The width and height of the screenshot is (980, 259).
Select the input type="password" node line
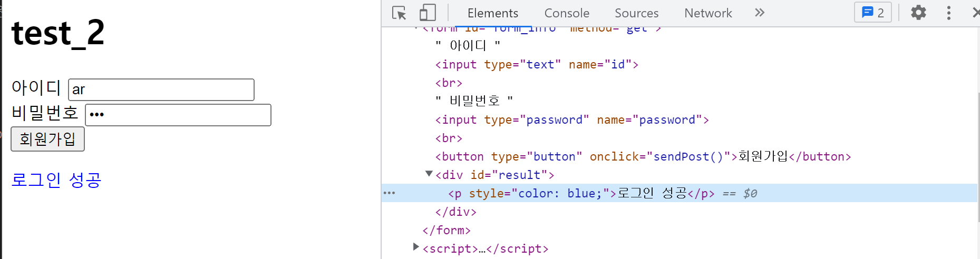pos(572,119)
